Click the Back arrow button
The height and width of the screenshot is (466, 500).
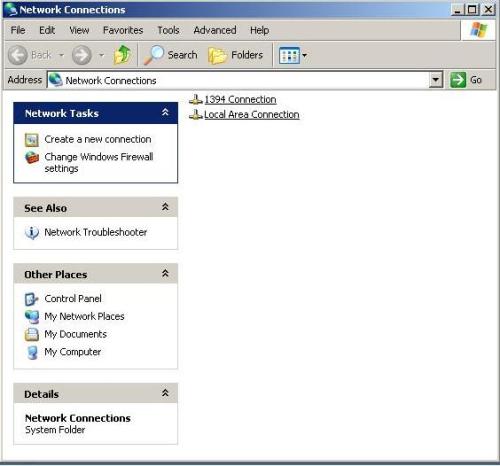pyautogui.click(x=18, y=55)
